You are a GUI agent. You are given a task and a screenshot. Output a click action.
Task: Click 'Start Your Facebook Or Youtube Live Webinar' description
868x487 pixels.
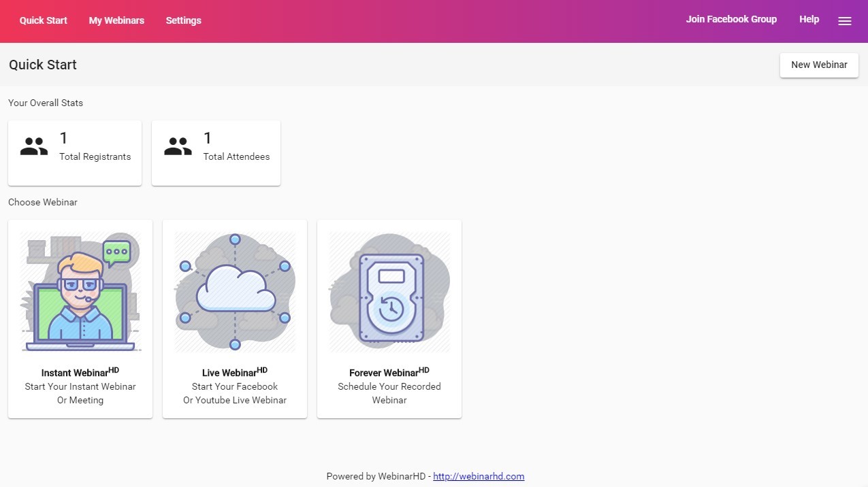pyautogui.click(x=235, y=393)
